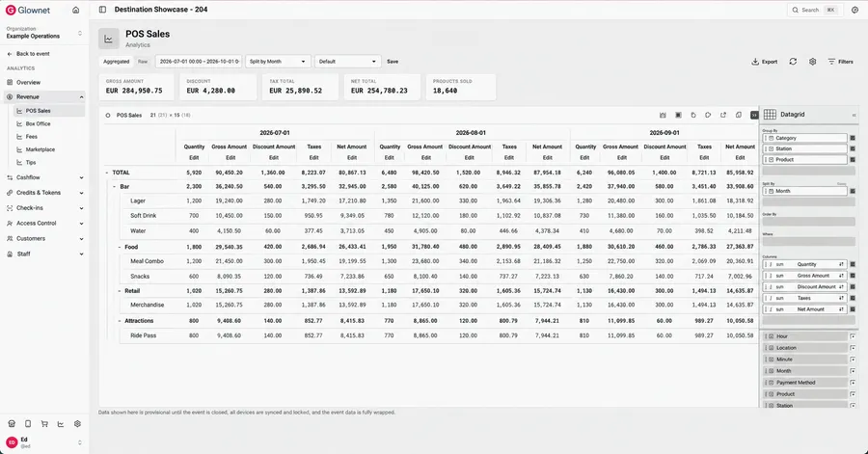
Task: Click the help icon in top right corner
Action: tap(854, 10)
